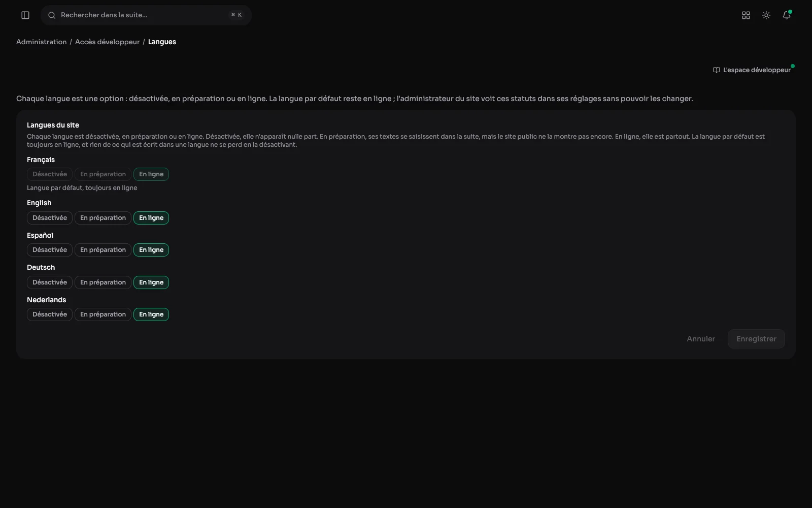The width and height of the screenshot is (812, 508).
Task: Click the Deutsch language label
Action: (x=41, y=267)
